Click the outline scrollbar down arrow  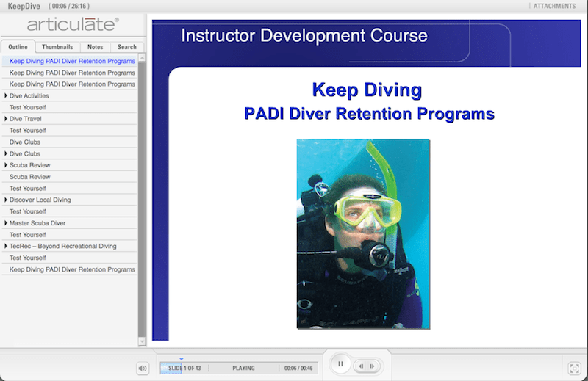(x=142, y=341)
